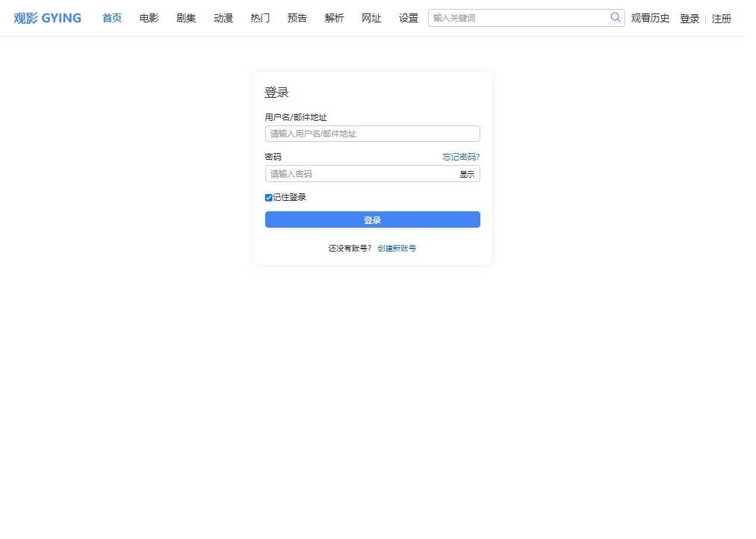Open the 热门 trending page
Screen dimensions: 756x539
point(259,19)
